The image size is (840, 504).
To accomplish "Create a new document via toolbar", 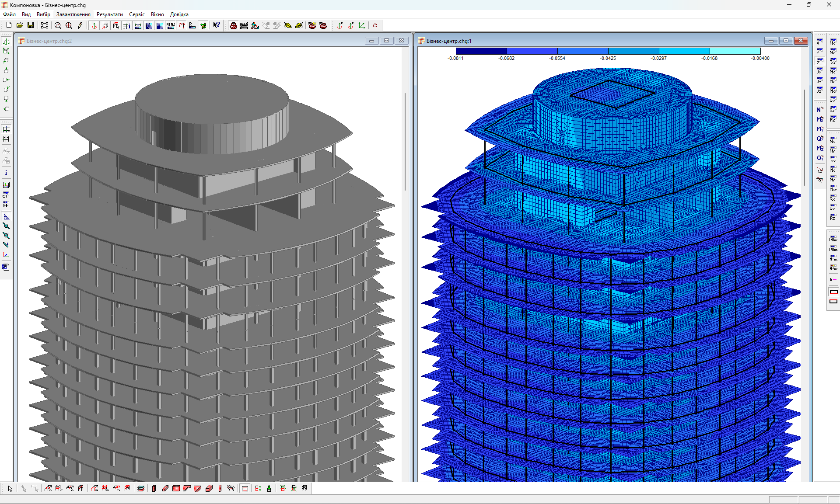I will coord(9,25).
